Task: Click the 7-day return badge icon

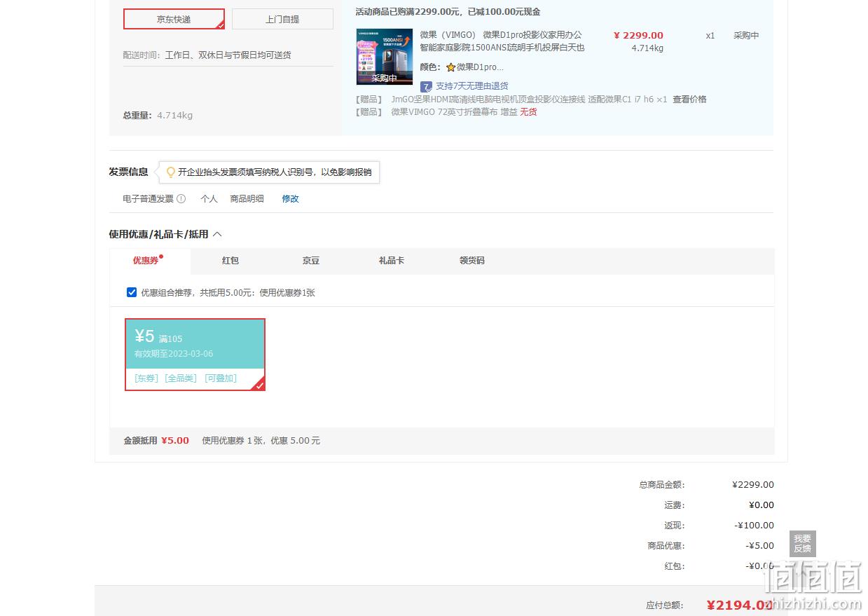Action: (426, 86)
